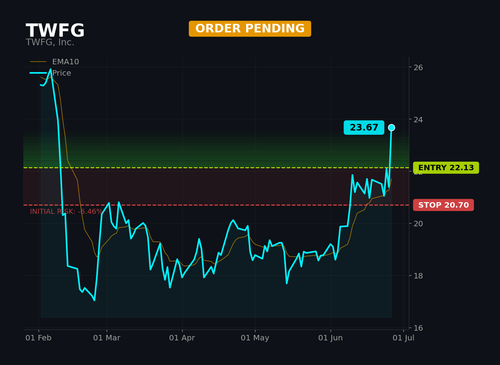Click the INITIAL RISK percentage text
Viewport: 500px width, 365px height.
point(66,212)
